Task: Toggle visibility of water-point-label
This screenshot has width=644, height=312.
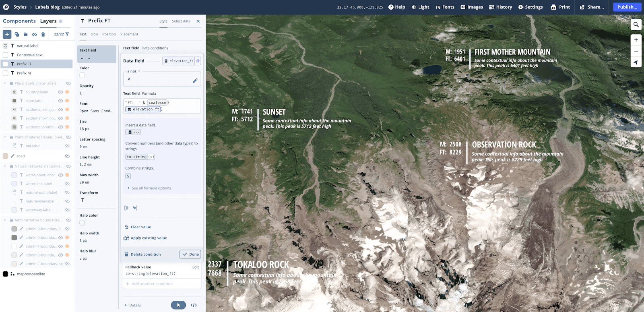Action: tap(60, 175)
